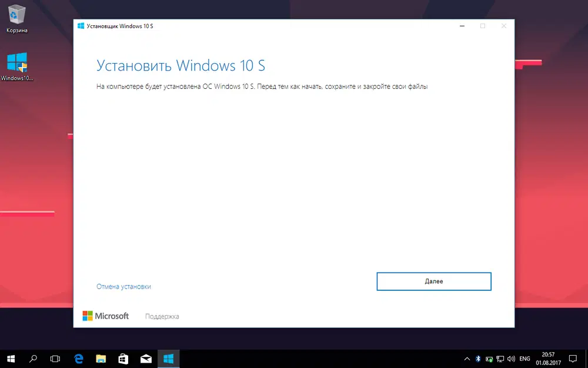
Task: Open Microsoft Store from taskbar
Action: 123,359
